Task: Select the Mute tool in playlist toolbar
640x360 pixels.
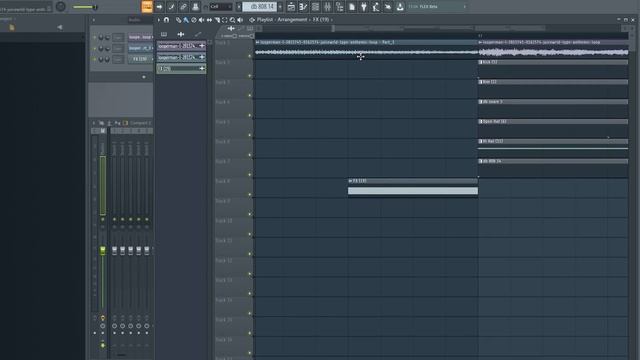Action: 202,20
